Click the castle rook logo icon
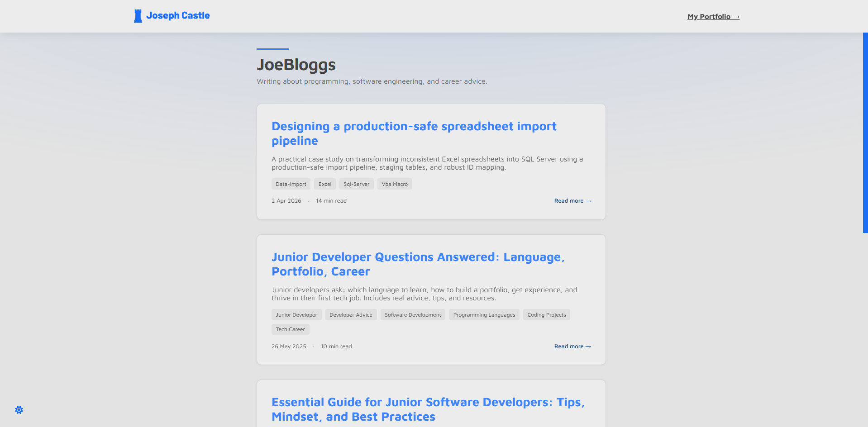The height and width of the screenshot is (427, 868). [138, 16]
